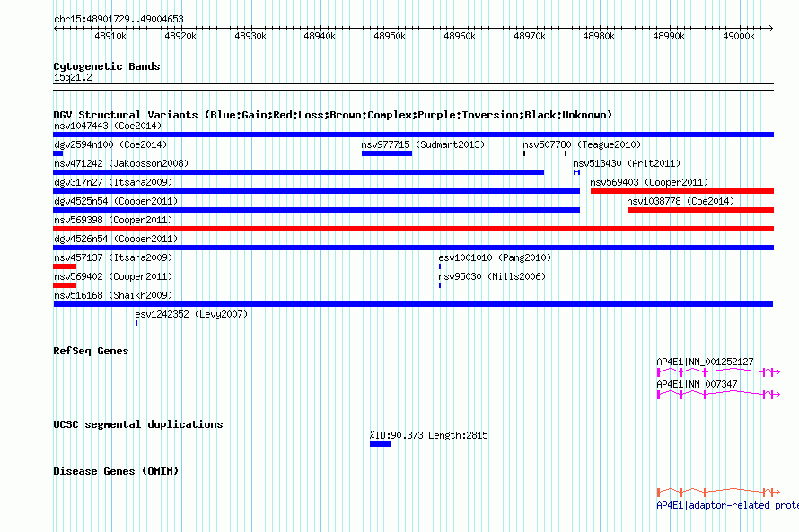The height and width of the screenshot is (532, 799).
Task: Open the nsv471242 (Jakobsson2008) variant label
Action: 121,163
